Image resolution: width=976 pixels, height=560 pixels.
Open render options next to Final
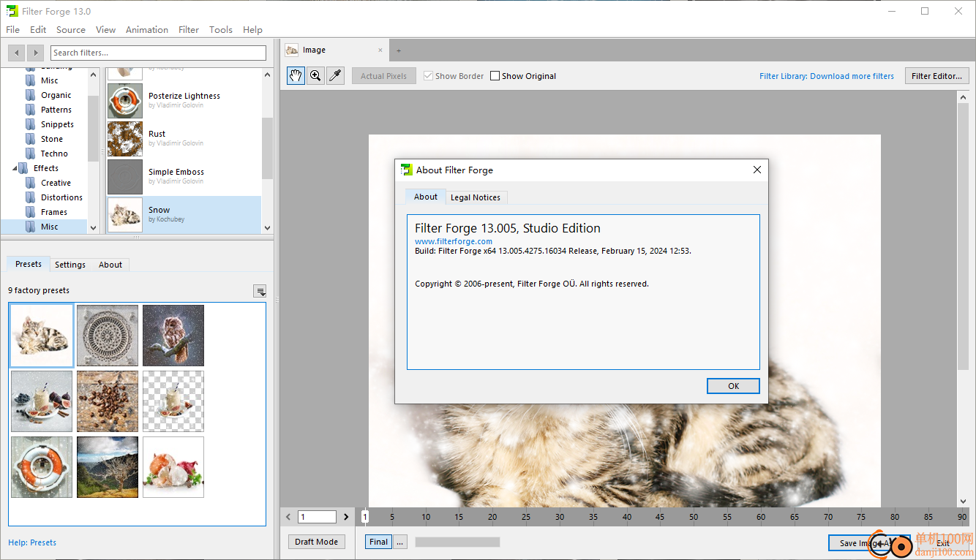point(399,542)
